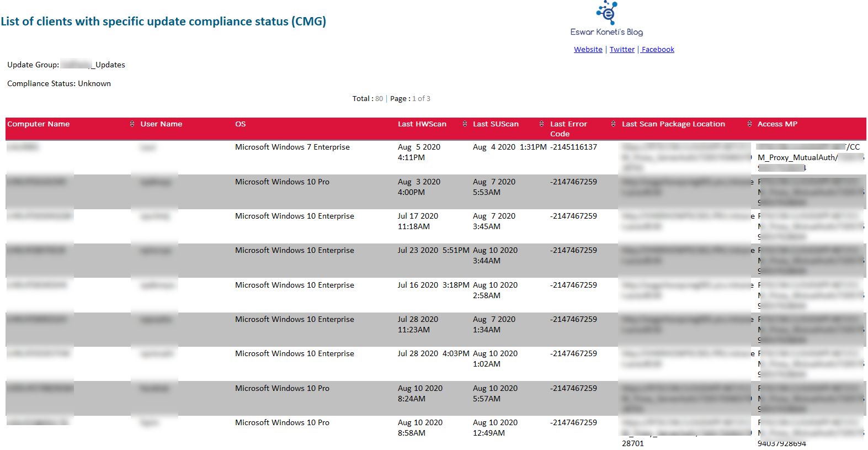Click the report title heading
Viewport: 868px width, 450px height.
pos(163,22)
